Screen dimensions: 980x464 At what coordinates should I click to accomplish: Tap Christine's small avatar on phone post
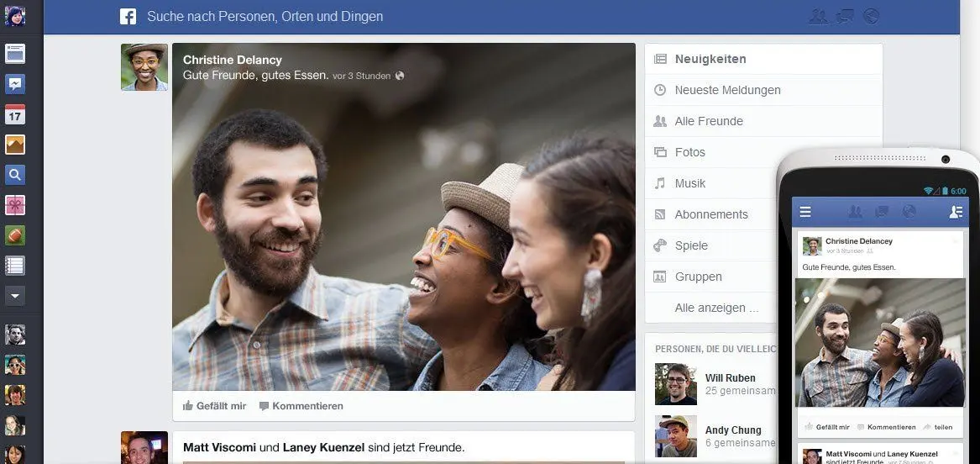(x=812, y=245)
